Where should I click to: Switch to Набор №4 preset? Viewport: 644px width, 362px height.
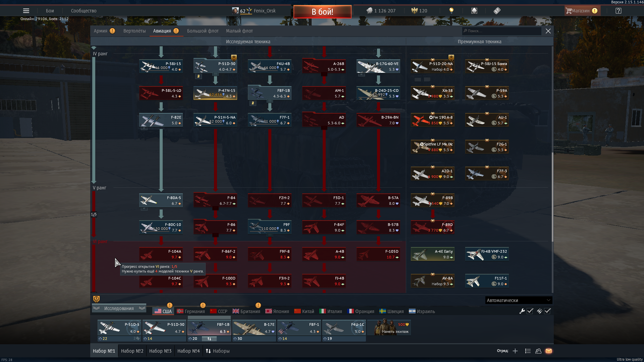pyautogui.click(x=189, y=351)
